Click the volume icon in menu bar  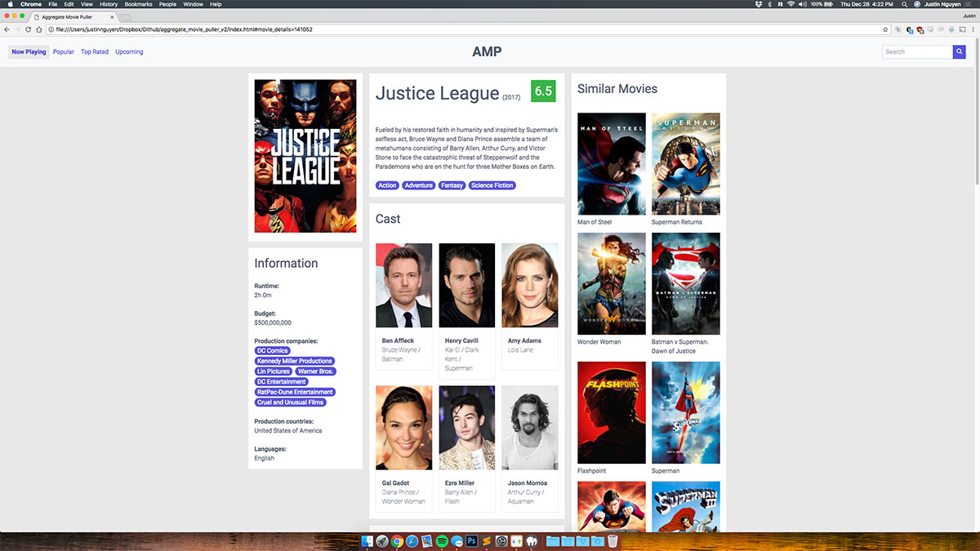[x=804, y=4]
